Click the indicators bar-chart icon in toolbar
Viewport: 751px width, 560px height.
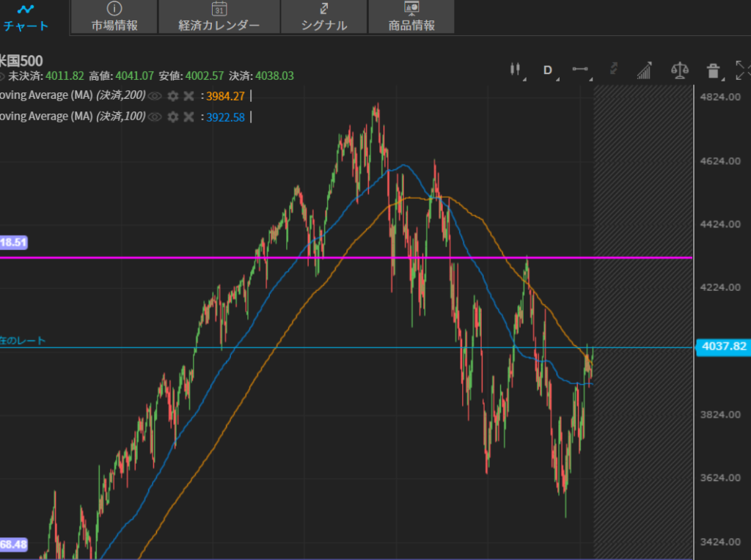(x=644, y=70)
